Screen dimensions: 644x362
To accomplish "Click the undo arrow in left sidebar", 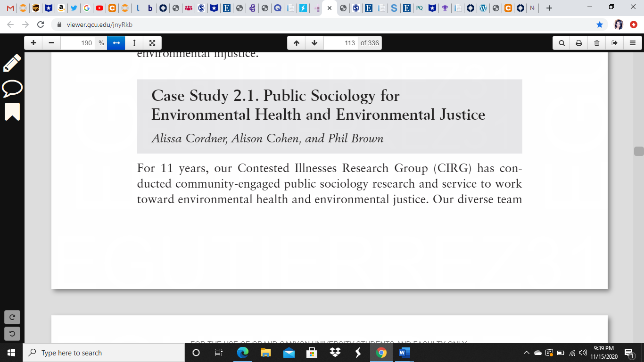I will (x=12, y=333).
